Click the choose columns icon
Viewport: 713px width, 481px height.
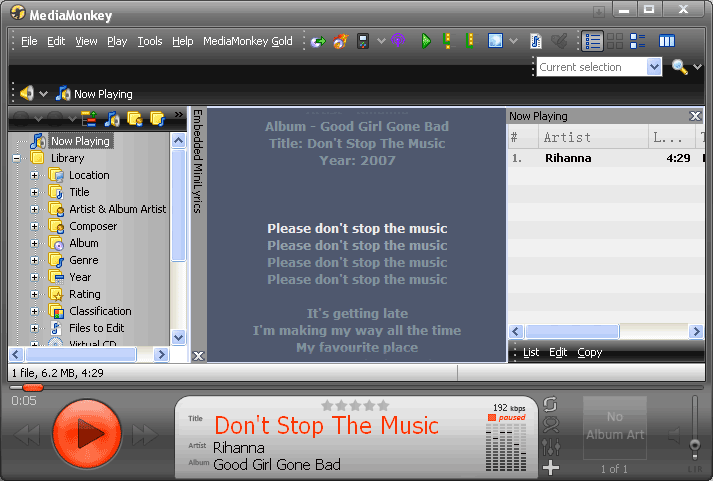(x=667, y=41)
